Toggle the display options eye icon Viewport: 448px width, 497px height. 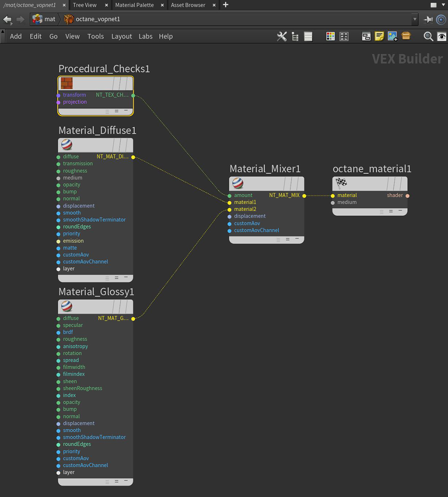tap(441, 37)
